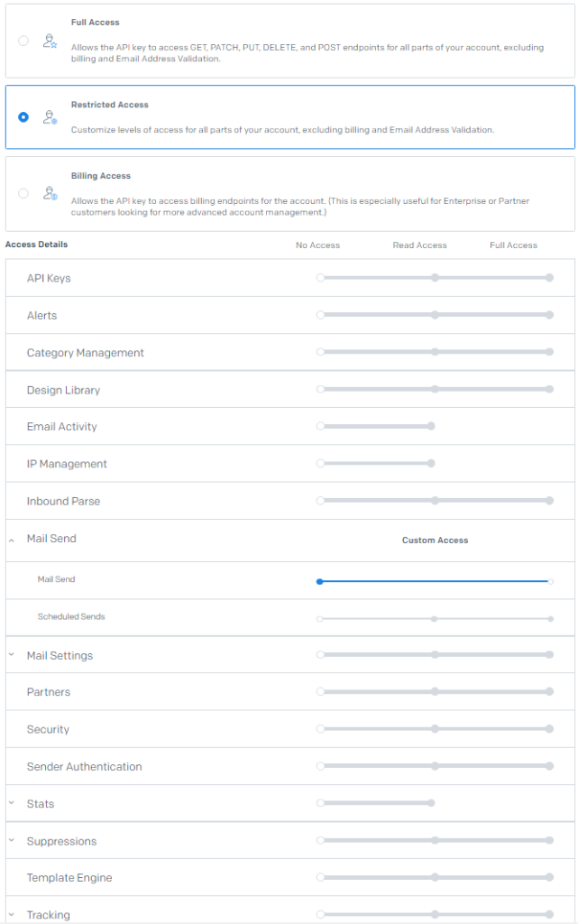The image size is (578, 924).
Task: Set Email Activity to Read Access
Action: pos(431,426)
